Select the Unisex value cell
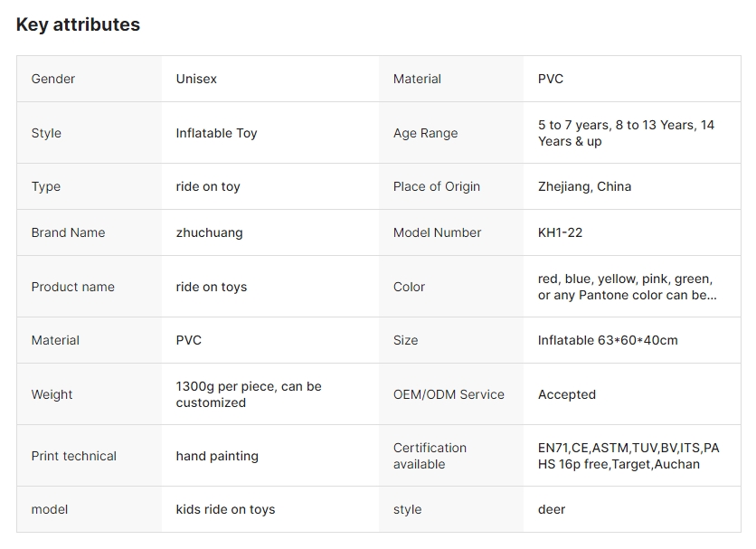This screenshot has height=549, width=756. [x=196, y=79]
